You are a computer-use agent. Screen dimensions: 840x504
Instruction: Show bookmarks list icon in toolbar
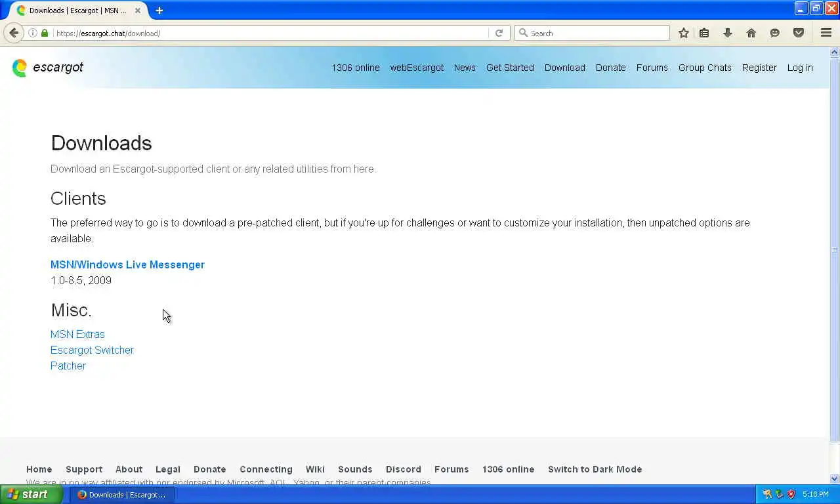tap(704, 33)
